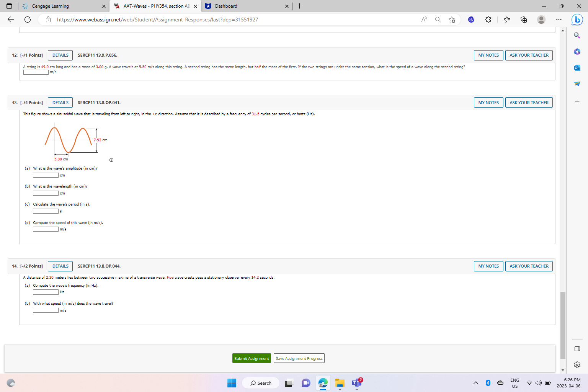Open File Explorer from the taskbar

(340, 383)
